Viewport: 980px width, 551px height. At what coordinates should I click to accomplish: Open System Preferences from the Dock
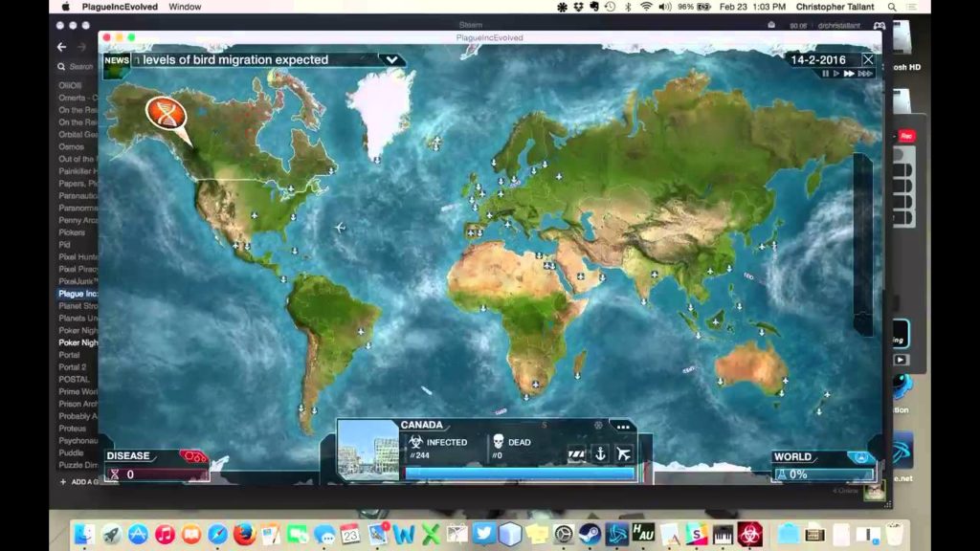click(563, 534)
